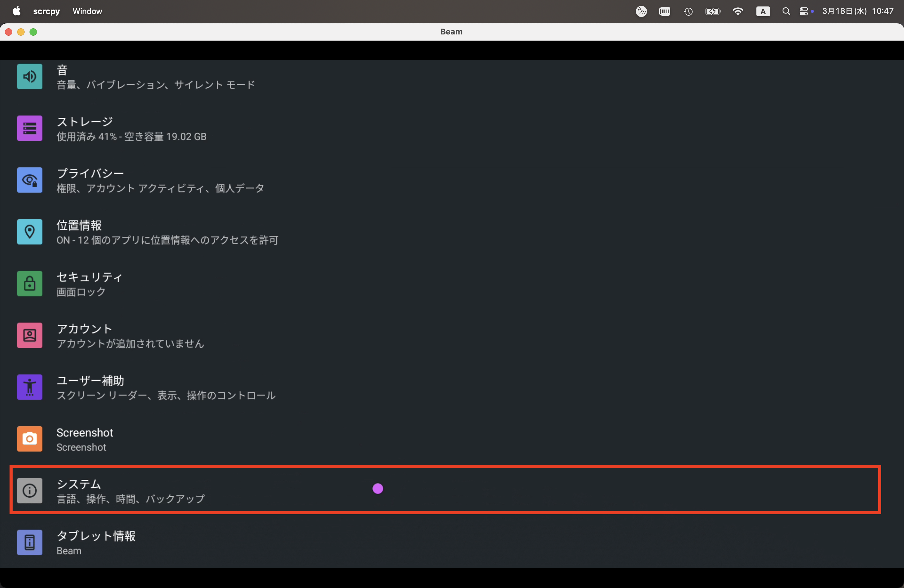Viewport: 904px width, 588px height.
Task: Select the subtitle 権限、アカウント アクティビティ、個人データ
Action: coord(160,189)
